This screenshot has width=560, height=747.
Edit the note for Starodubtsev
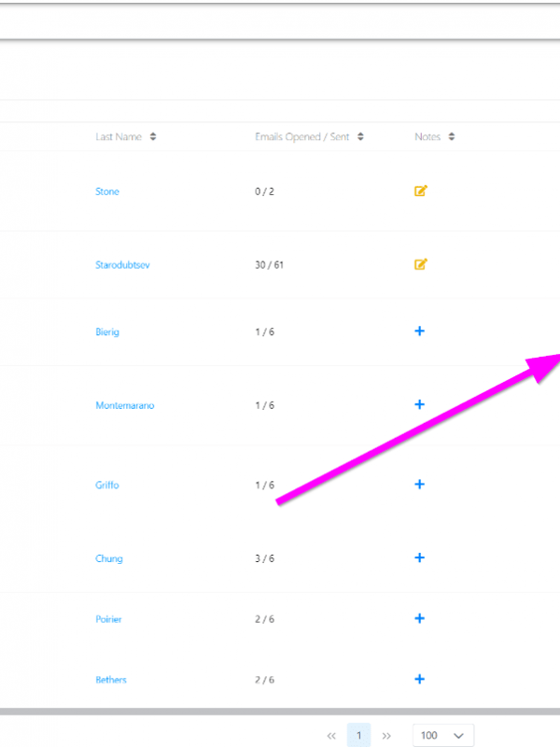[x=420, y=264]
